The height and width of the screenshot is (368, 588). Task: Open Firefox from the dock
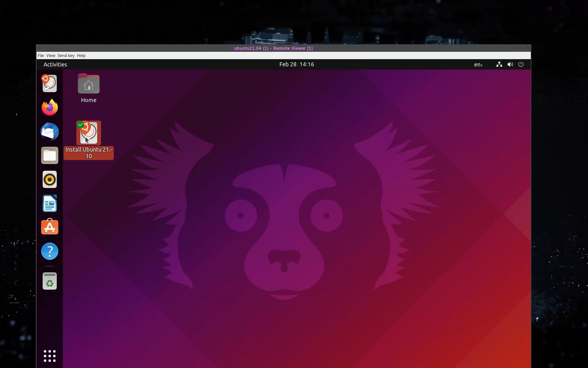point(49,107)
